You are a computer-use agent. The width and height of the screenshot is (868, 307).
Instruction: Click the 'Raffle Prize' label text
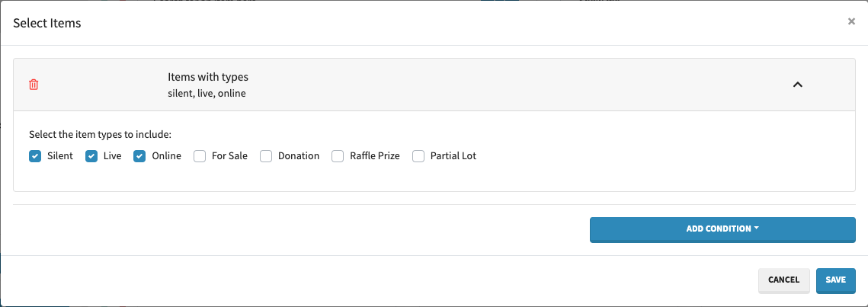[374, 156]
